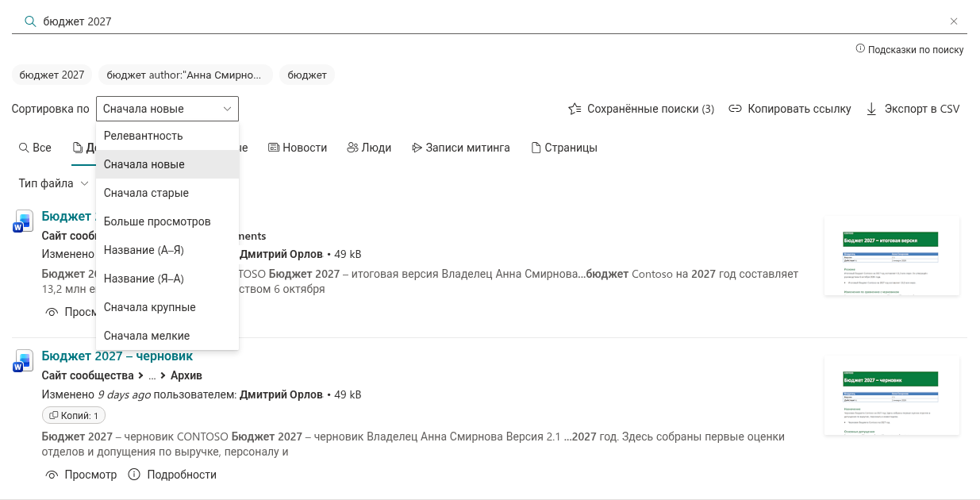The width and height of the screenshot is (980, 500).
Task: Click Копировать ссылку button
Action: pyautogui.click(x=790, y=109)
